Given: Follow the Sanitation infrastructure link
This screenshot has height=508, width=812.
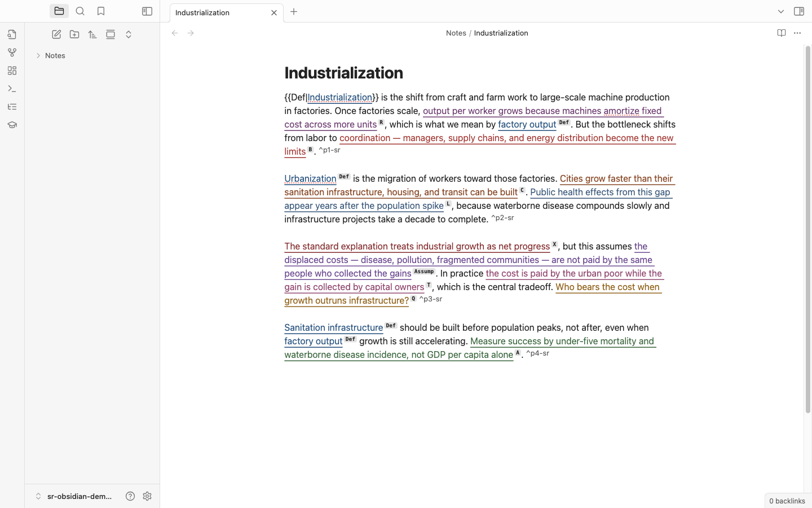Looking at the screenshot, I should click(x=333, y=328).
